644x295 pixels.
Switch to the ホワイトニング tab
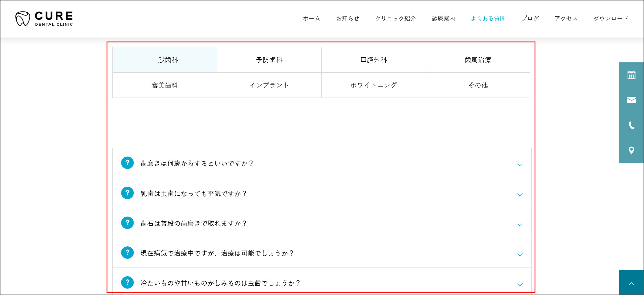pyautogui.click(x=373, y=85)
